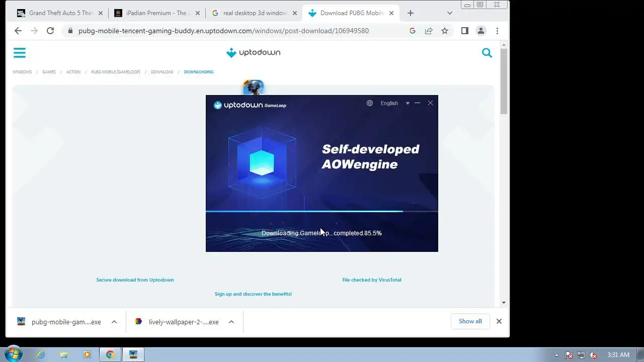The width and height of the screenshot is (644, 362).
Task: Click Show all downloads button
Action: coord(470,321)
